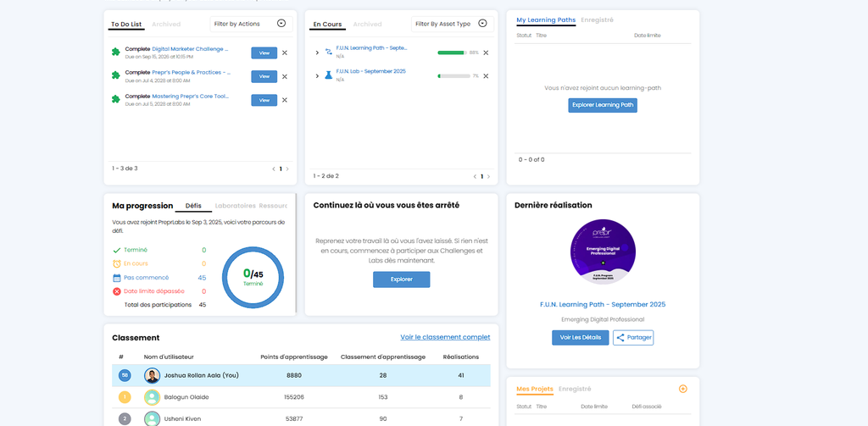The image size is (868, 426).
Task: Click rank badge 2 in leaderboard
Action: [125, 419]
